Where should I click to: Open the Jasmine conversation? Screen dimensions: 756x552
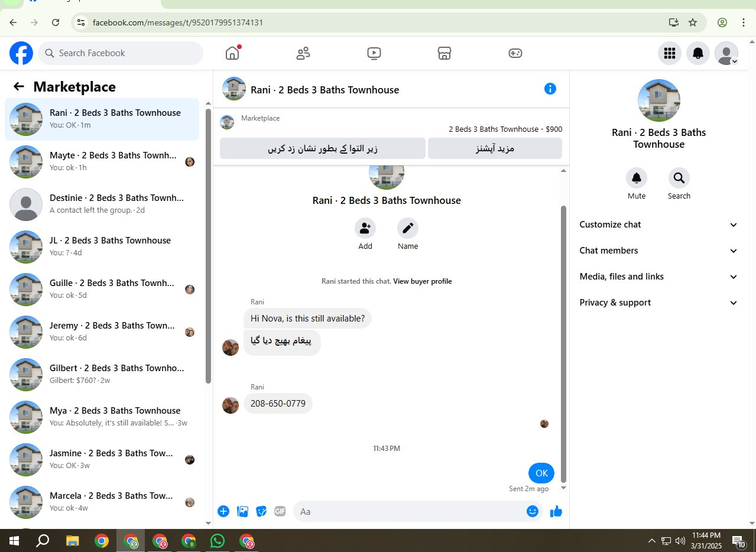pyautogui.click(x=102, y=460)
